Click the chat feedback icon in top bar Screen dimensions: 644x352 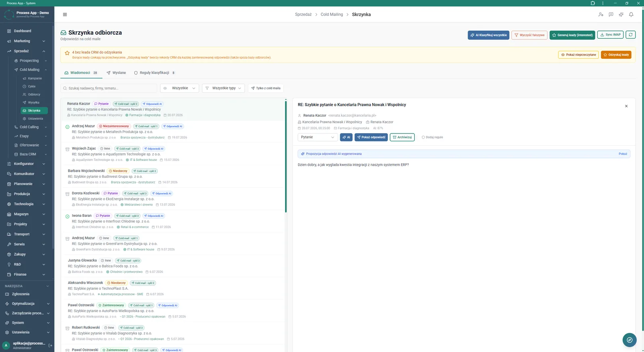point(611,14)
